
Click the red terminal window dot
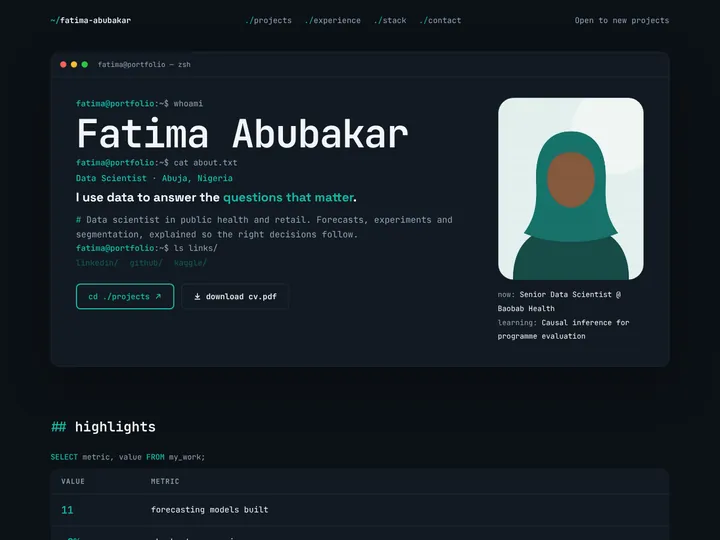63,64
